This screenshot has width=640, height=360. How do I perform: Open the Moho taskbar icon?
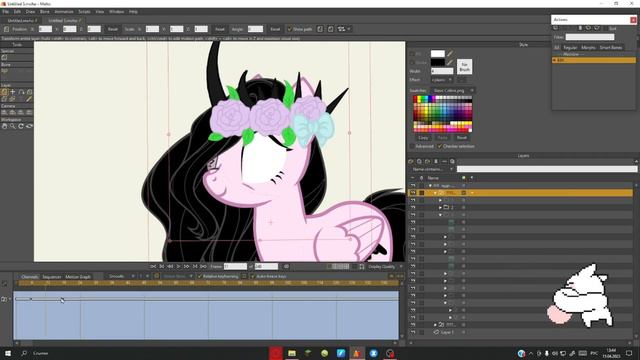point(357,353)
